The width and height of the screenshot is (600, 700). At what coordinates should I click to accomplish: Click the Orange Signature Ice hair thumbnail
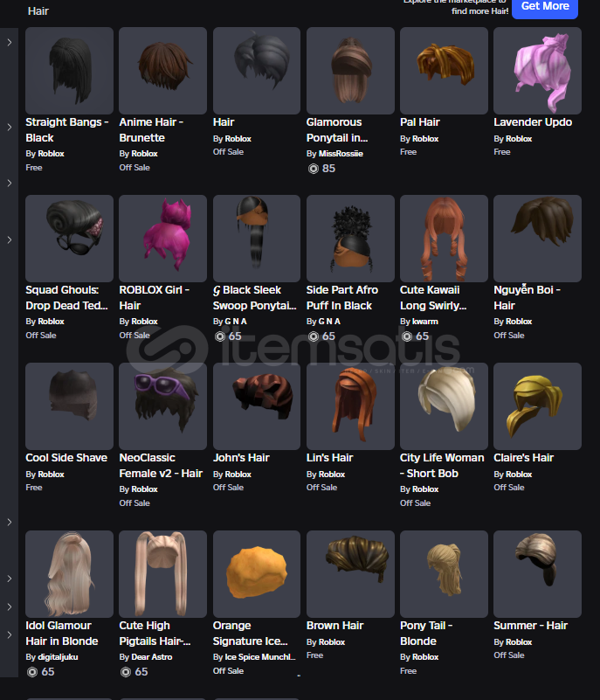257,574
